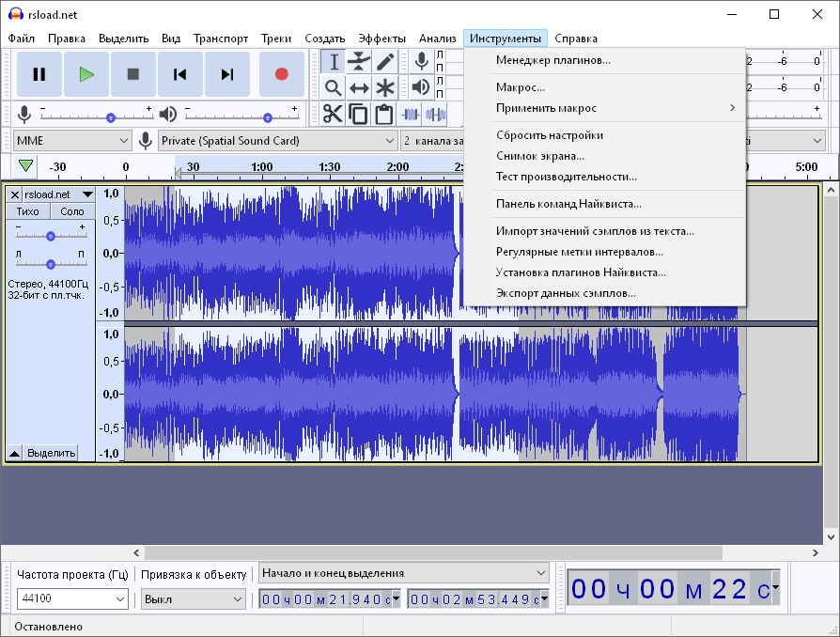Choose Снимок экрана from the open menu
The height and width of the screenshot is (637, 840).
(x=540, y=156)
